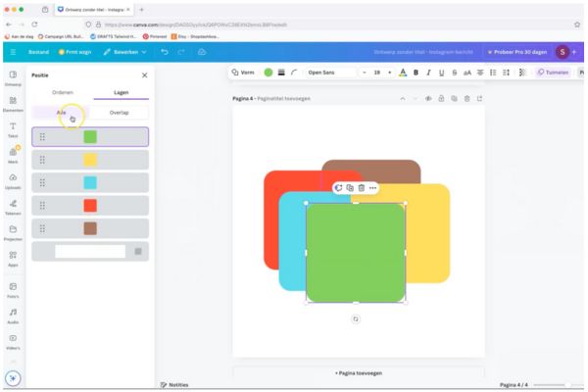Open the border style options in the toolbar
This screenshot has width=588, height=392.
[x=281, y=73]
